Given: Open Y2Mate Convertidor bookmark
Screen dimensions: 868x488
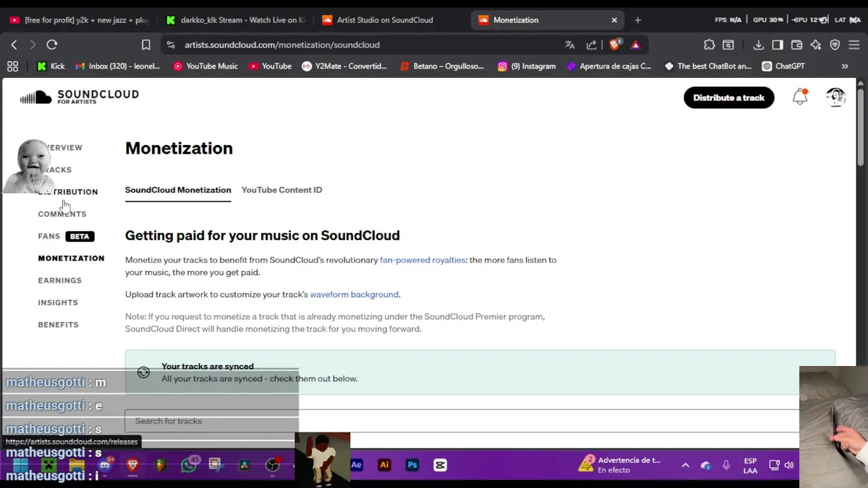Looking at the screenshot, I should point(344,66).
